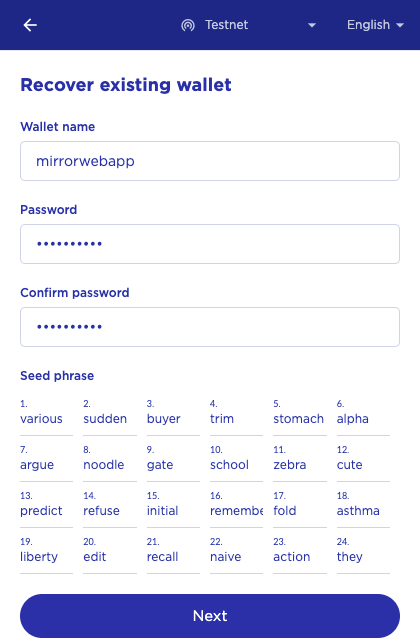Select the Confirm password field
Viewport: 420px width, 641px height.
210,327
